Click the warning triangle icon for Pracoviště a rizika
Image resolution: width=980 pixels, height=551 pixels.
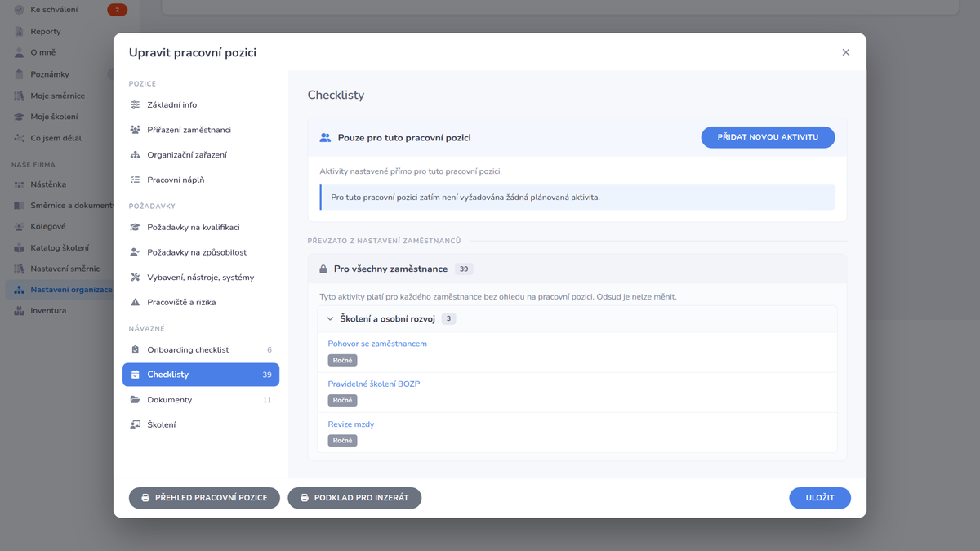coord(136,302)
